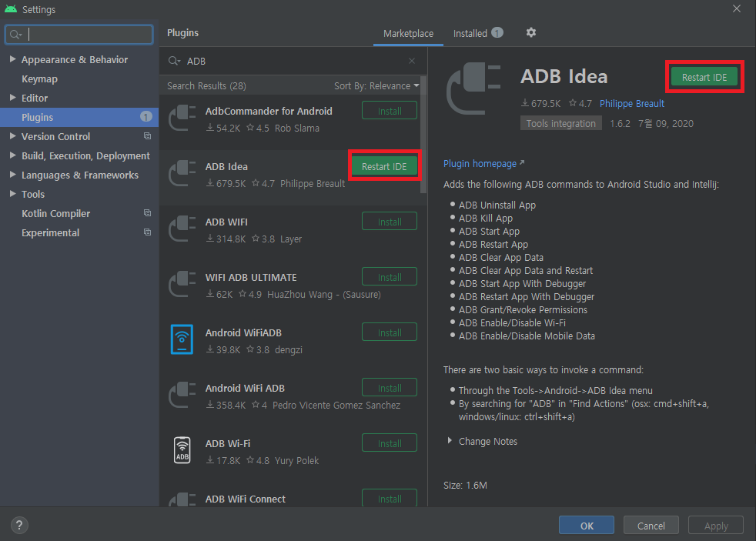Focus the settings search field

coord(79,34)
